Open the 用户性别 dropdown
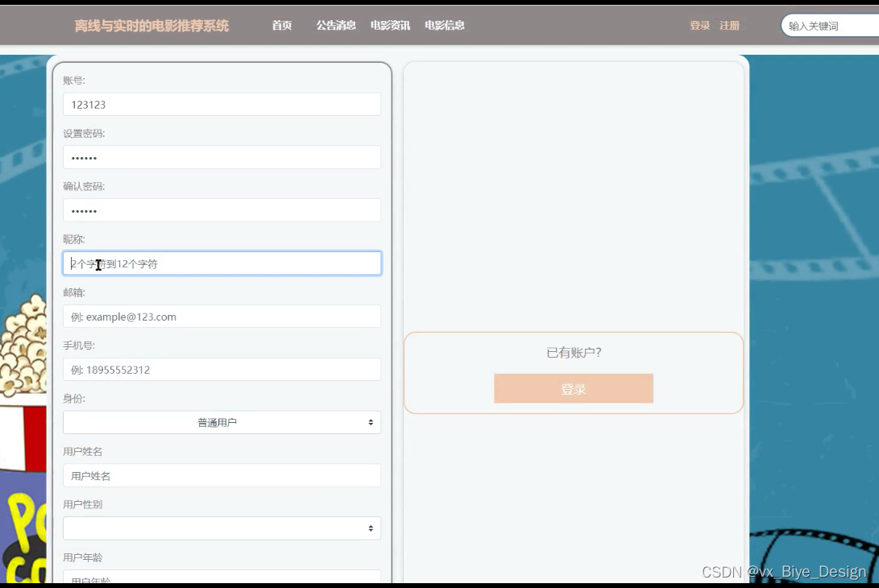 (222, 528)
